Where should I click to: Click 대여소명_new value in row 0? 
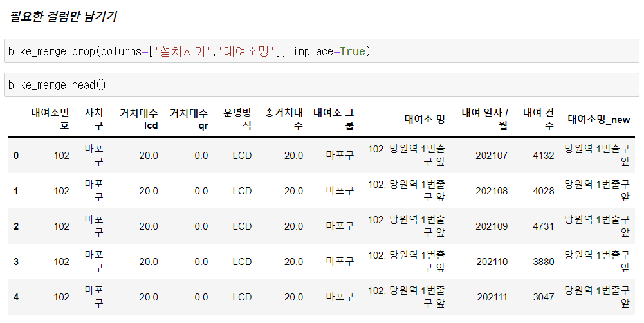(x=597, y=155)
